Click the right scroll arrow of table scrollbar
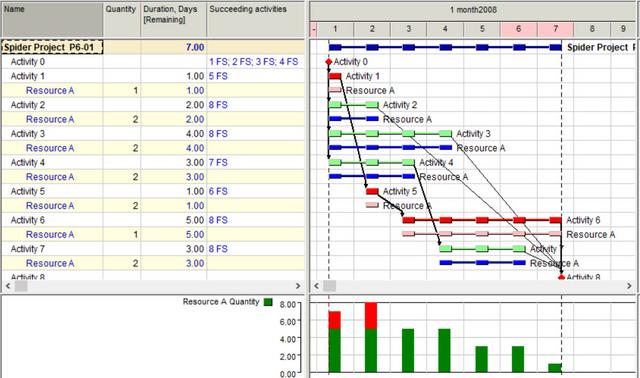The width and height of the screenshot is (640, 378). tap(298, 286)
